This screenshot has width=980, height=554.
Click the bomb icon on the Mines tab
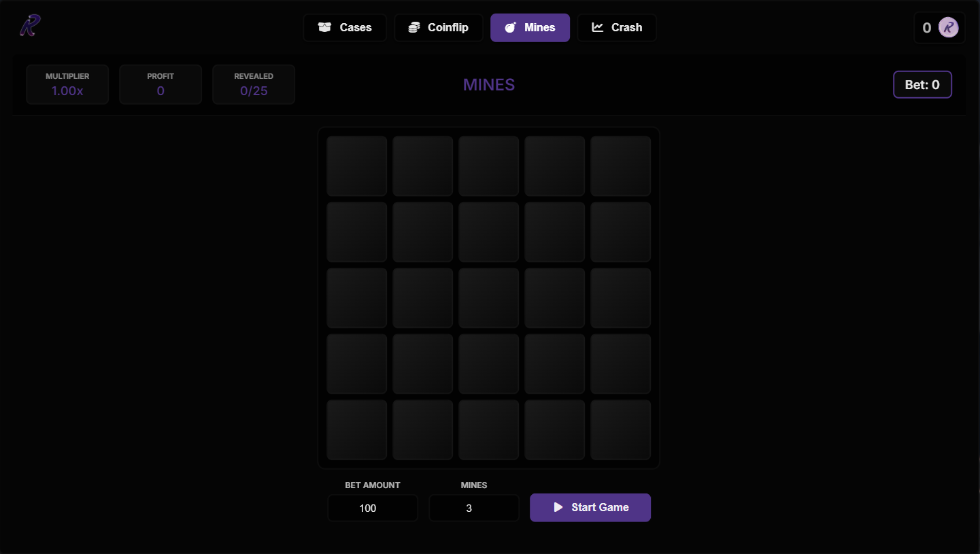pos(510,28)
